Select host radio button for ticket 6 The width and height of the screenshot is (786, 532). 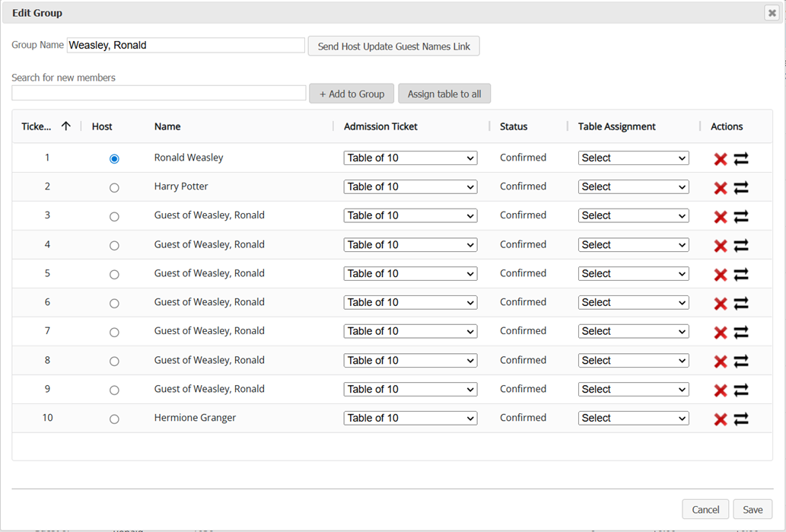click(x=114, y=303)
